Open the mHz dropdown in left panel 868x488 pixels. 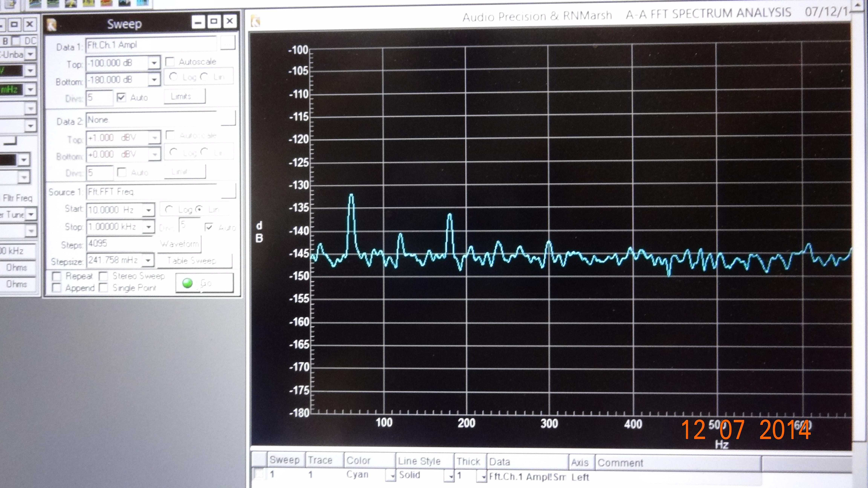click(x=31, y=90)
